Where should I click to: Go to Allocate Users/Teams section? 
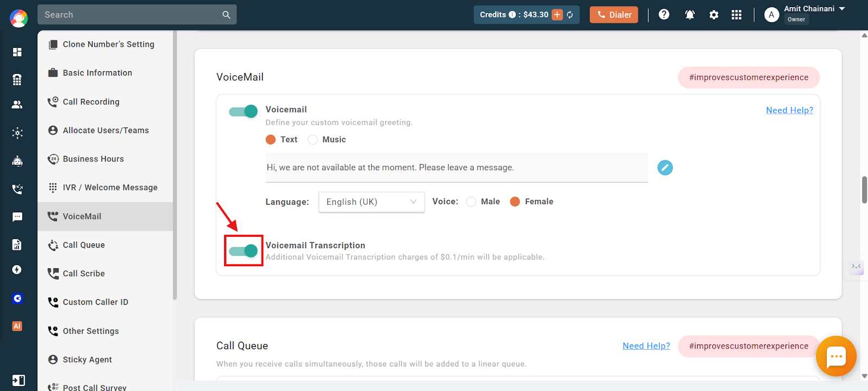105,130
